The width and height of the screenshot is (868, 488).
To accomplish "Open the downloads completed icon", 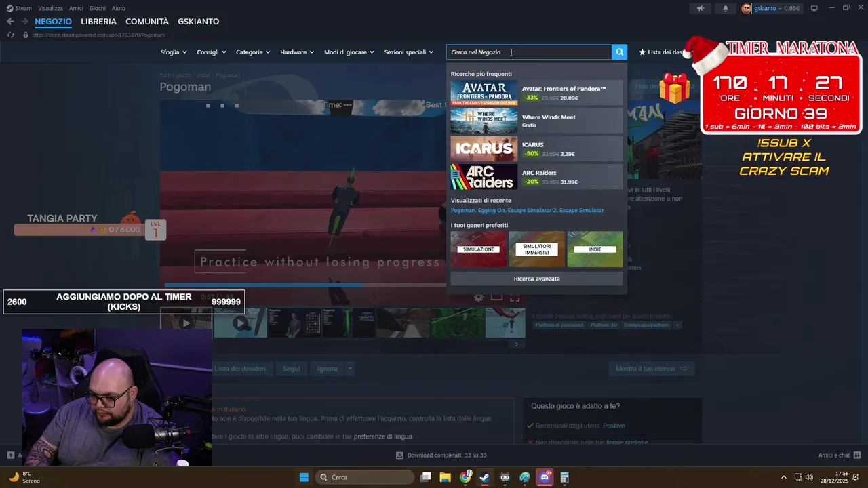I will click(x=400, y=455).
